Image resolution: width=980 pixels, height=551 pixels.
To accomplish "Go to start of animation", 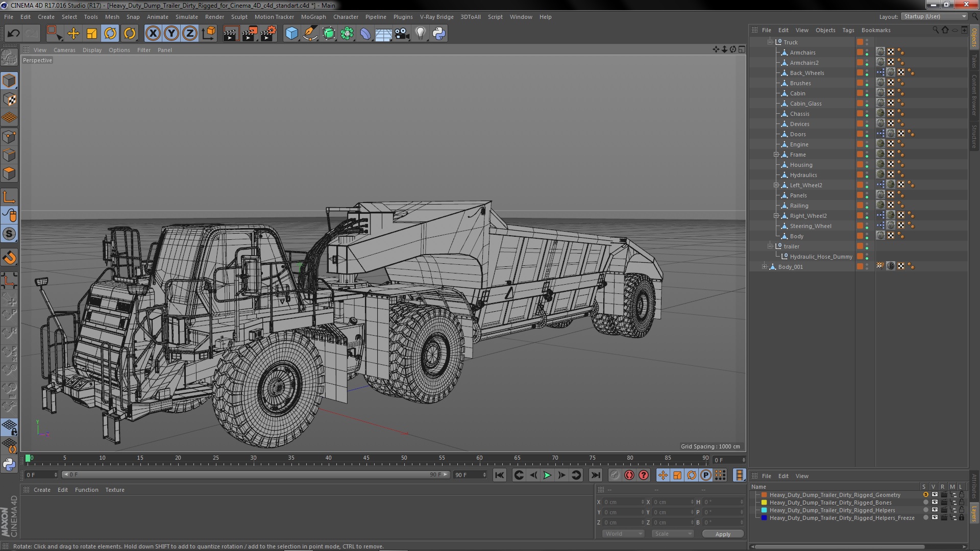I will pos(500,475).
